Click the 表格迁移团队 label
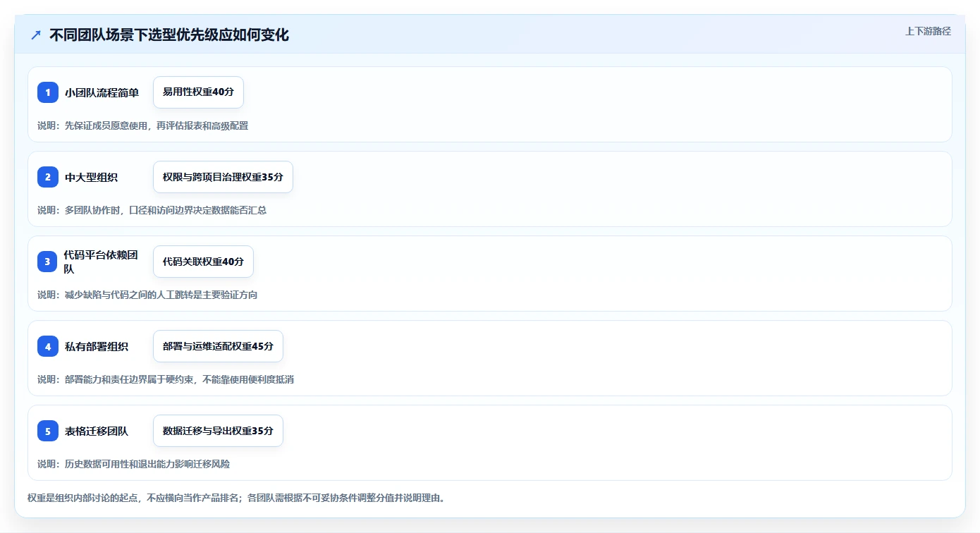The height and width of the screenshot is (533, 980). (x=97, y=431)
